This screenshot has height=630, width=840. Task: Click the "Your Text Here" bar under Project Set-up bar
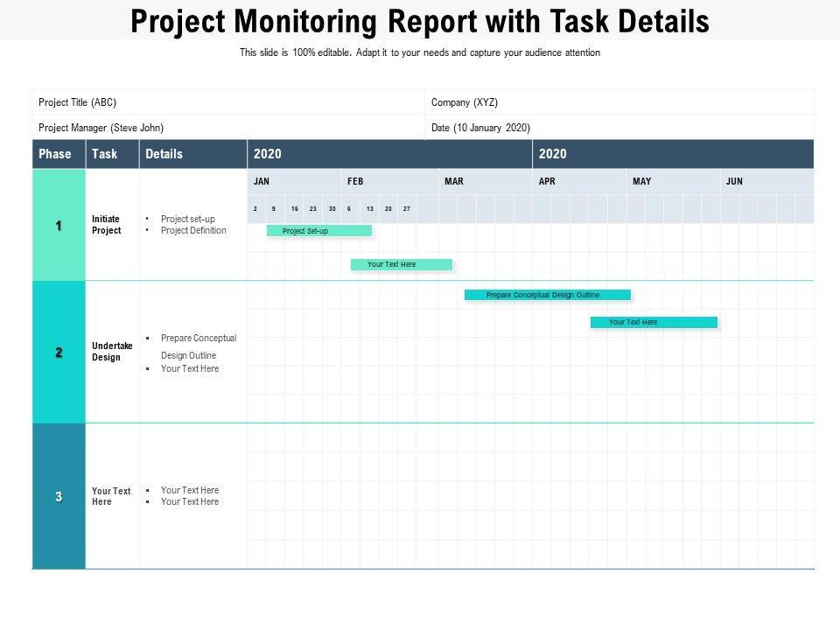coord(402,264)
